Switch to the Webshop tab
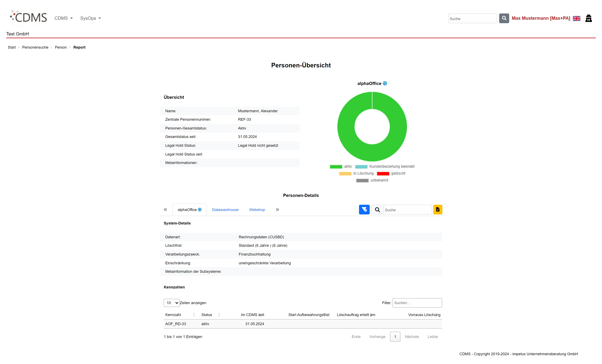 (257, 210)
